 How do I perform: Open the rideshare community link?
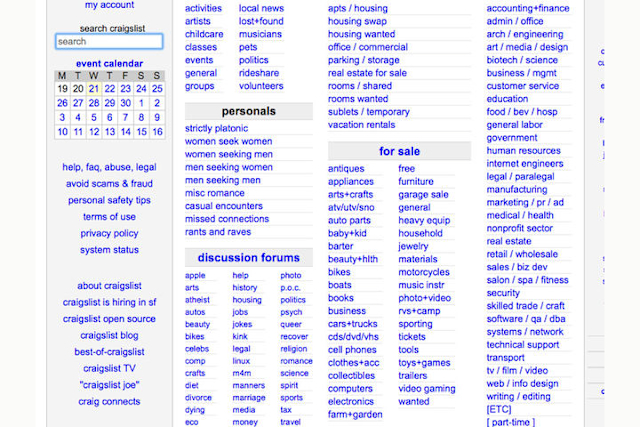(x=259, y=73)
